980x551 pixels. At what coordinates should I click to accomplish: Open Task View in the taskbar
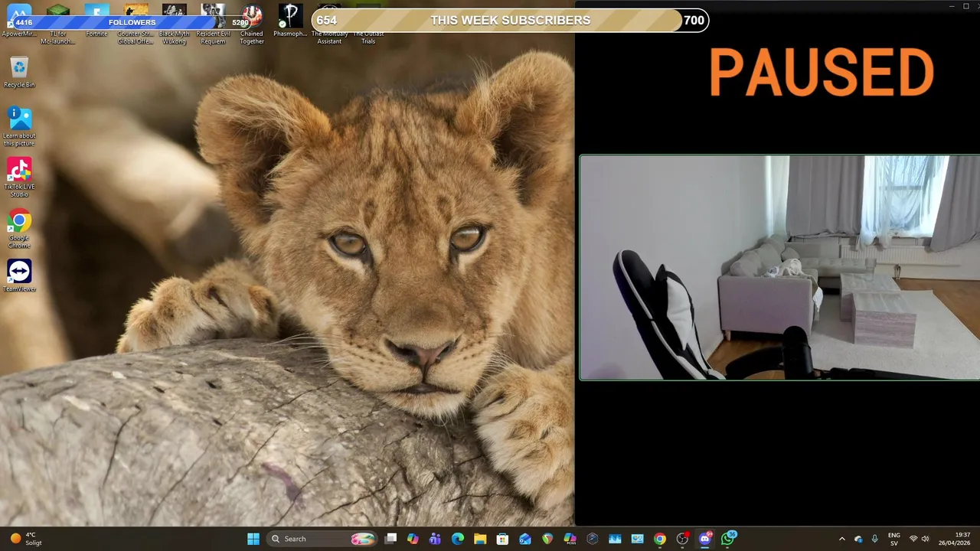390,539
